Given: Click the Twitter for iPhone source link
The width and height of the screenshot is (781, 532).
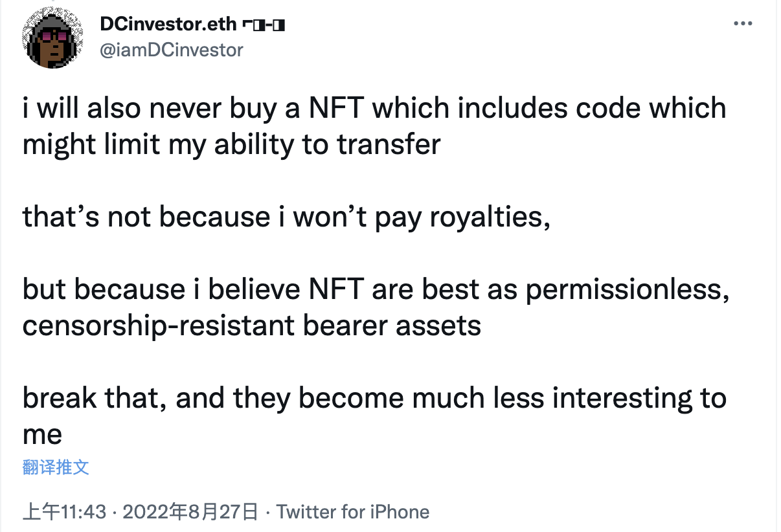Looking at the screenshot, I should click(353, 512).
